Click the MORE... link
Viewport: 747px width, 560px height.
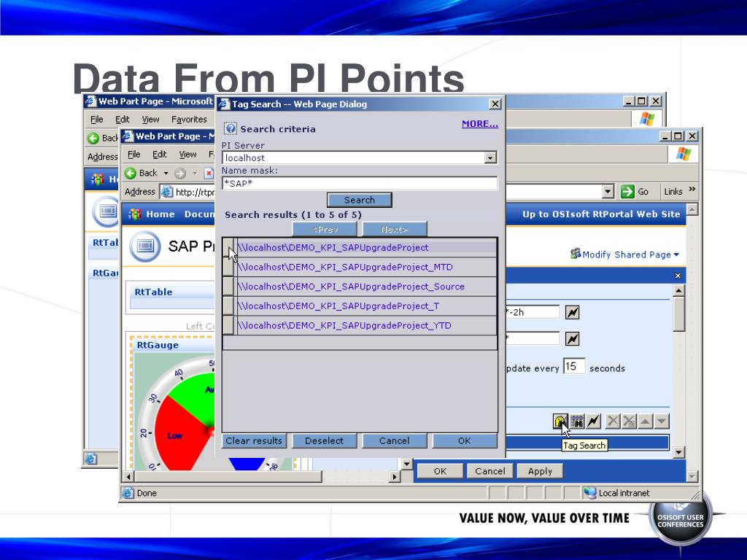[x=480, y=124]
